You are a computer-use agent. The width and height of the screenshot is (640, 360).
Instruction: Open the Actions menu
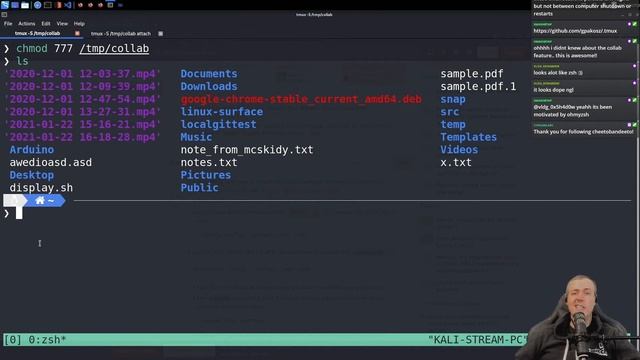[27, 24]
